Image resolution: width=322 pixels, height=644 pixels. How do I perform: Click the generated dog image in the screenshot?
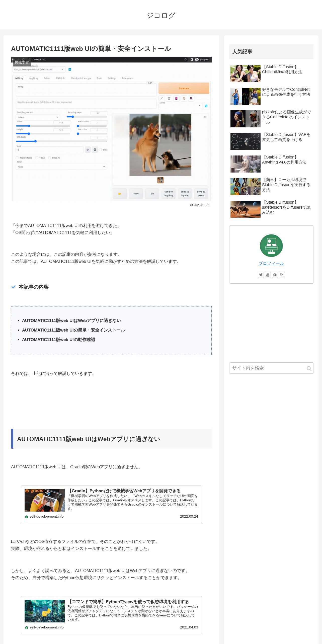point(160,145)
